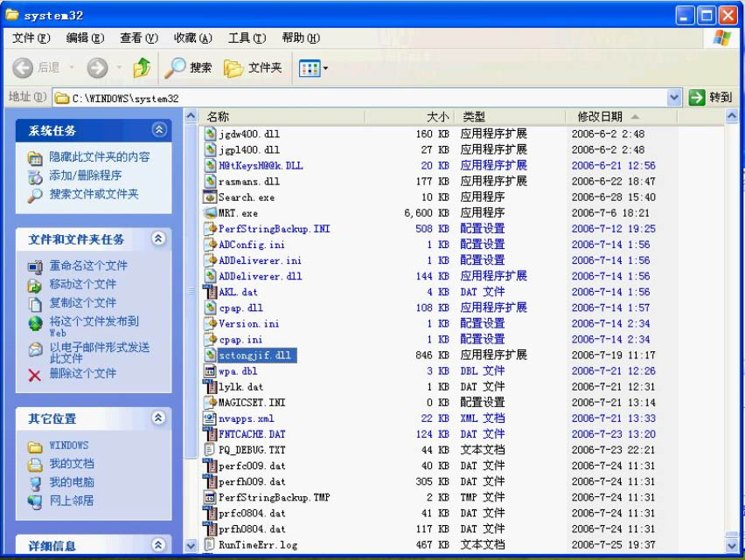This screenshot has width=745, height=560.
Task: Click the task pane scrollbar up arrow
Action: coord(191,115)
